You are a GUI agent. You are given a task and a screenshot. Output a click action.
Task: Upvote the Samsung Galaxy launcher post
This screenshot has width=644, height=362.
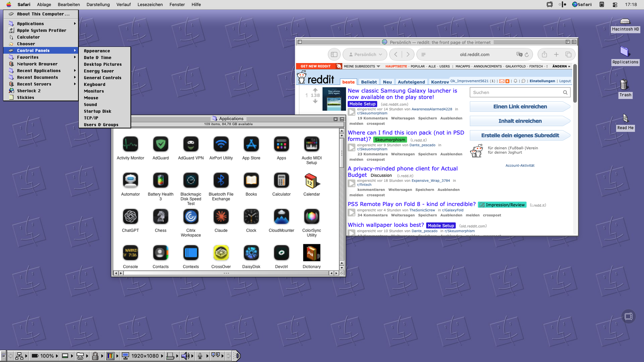tap(315, 90)
